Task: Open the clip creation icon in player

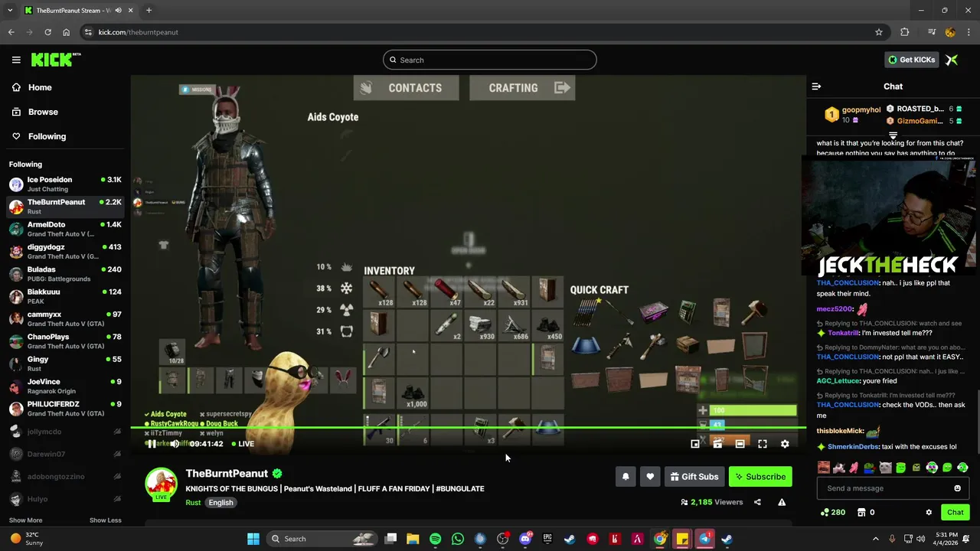Action: coord(717,444)
